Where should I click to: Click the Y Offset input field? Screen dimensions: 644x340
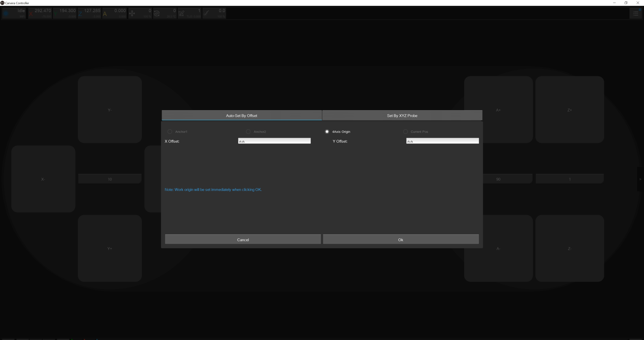click(x=442, y=141)
